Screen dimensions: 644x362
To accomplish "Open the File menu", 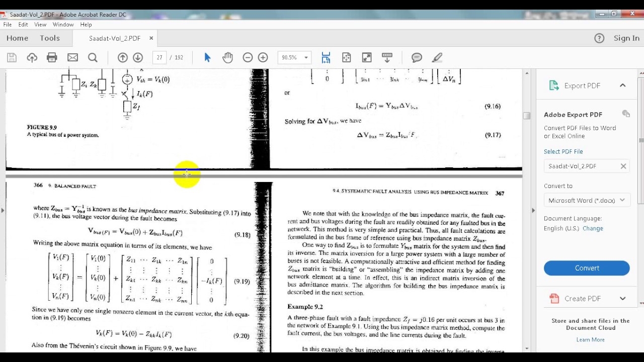I will coord(8,25).
